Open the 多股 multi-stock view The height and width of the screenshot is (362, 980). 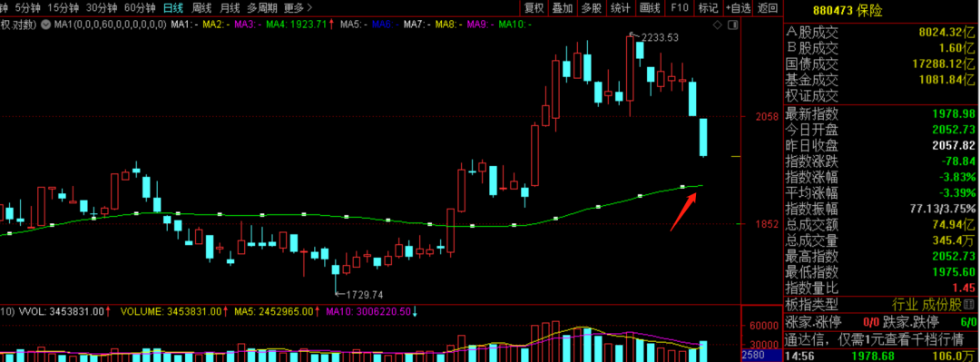click(x=592, y=8)
